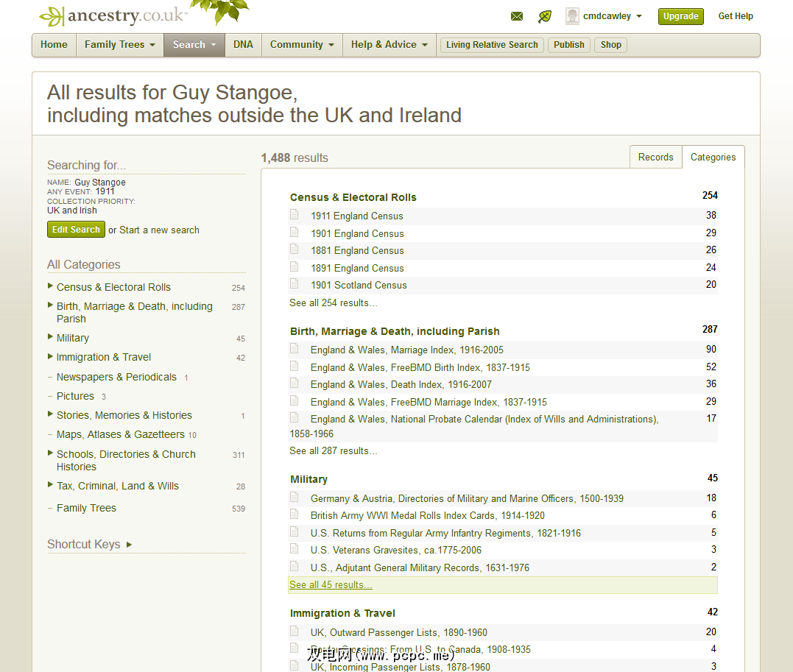The image size is (793, 672).
Task: Open the Family Trees dropdown menu
Action: (119, 45)
